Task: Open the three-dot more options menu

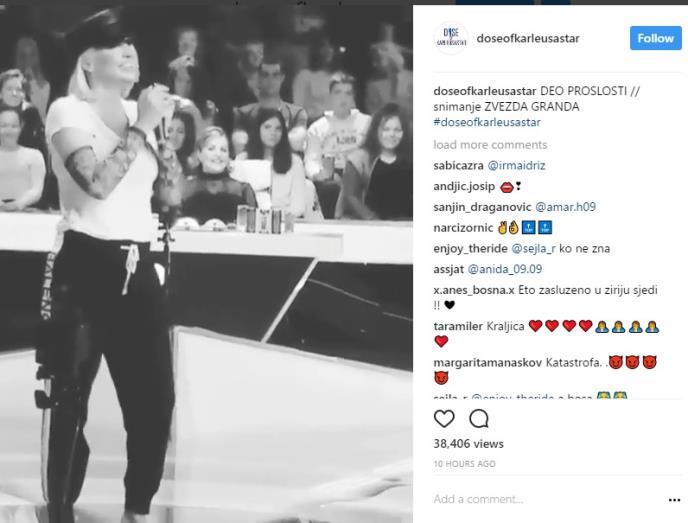Action: (674, 500)
